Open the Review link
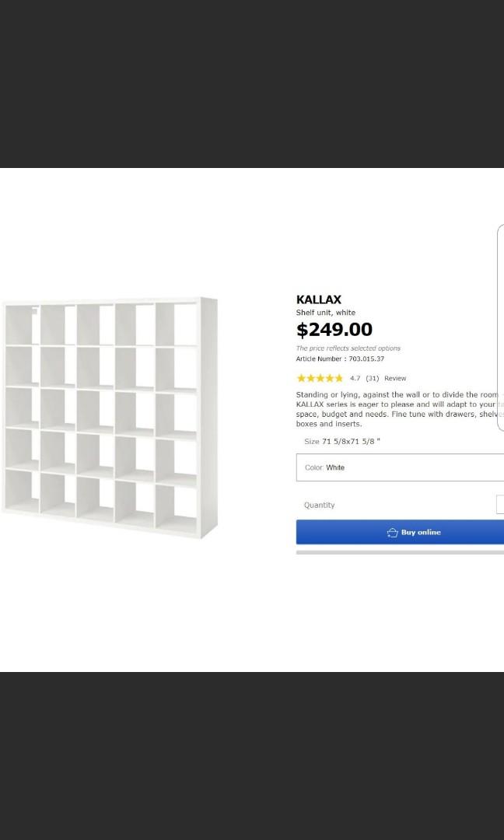Viewport: 504px width, 840px height. coord(395,378)
